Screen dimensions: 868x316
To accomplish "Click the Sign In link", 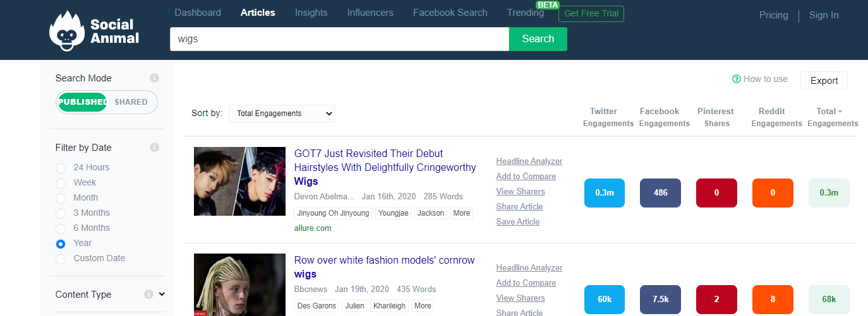I will click(x=824, y=15).
